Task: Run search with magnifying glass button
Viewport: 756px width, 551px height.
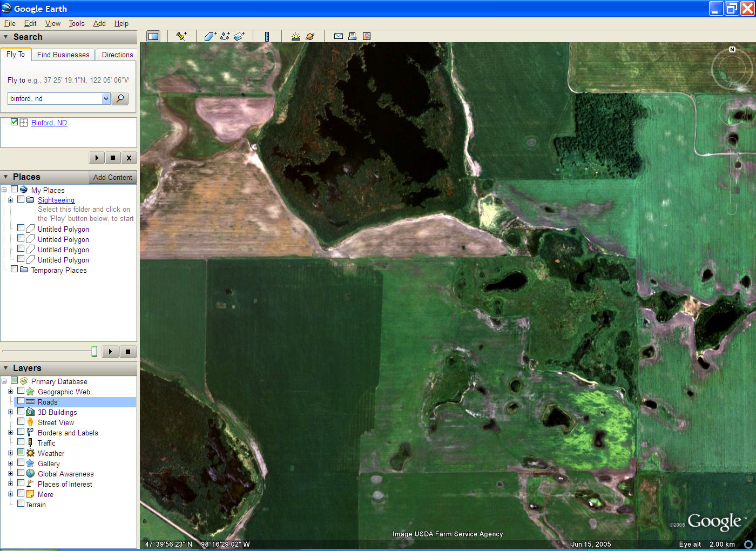Action: pos(120,99)
